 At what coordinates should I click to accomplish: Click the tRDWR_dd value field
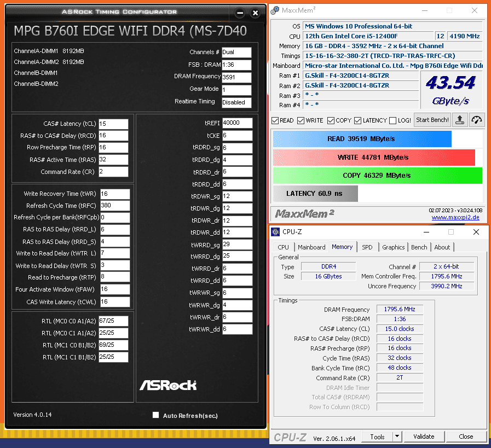pos(238,232)
